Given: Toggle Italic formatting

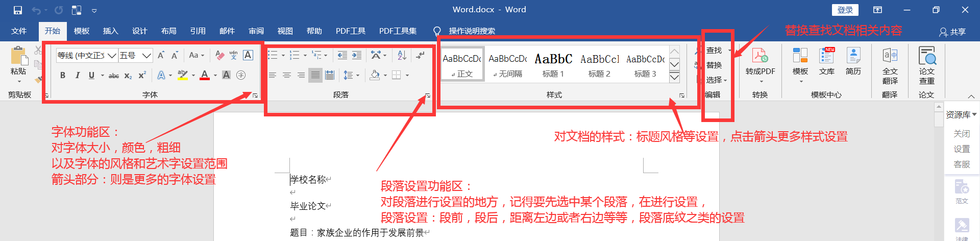Looking at the screenshot, I should click(77, 75).
